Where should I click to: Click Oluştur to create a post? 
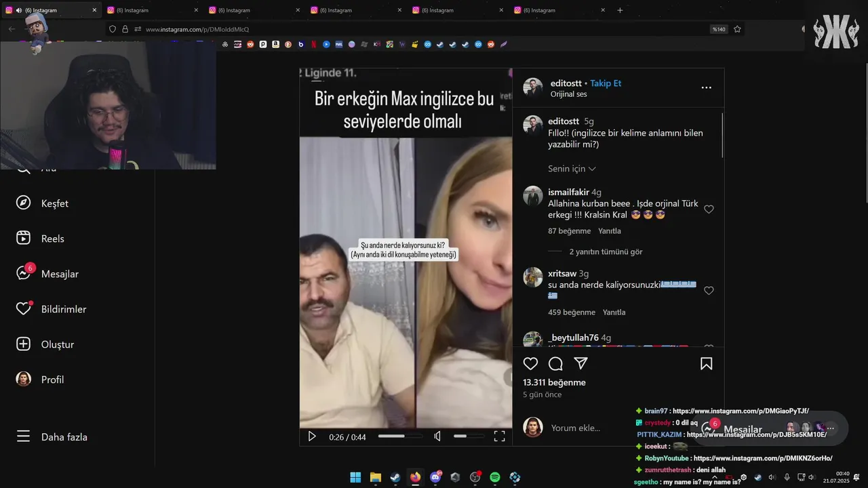[45, 344]
